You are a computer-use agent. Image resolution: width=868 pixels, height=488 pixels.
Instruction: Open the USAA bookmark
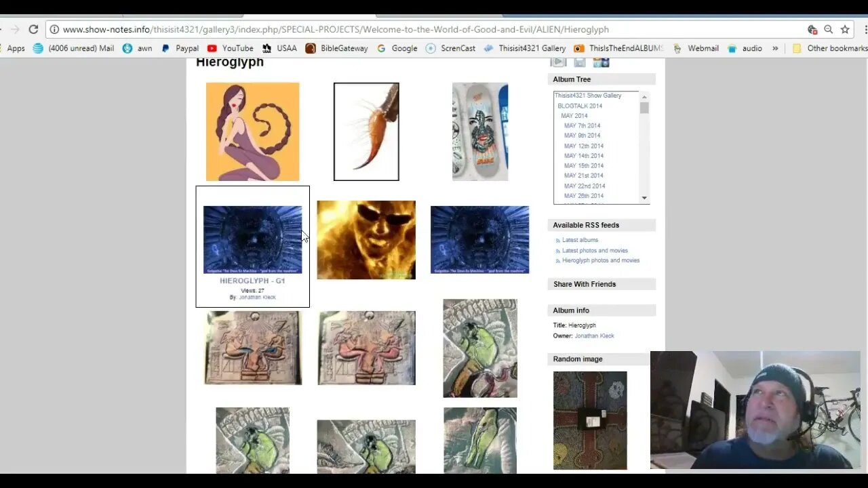[x=279, y=48]
